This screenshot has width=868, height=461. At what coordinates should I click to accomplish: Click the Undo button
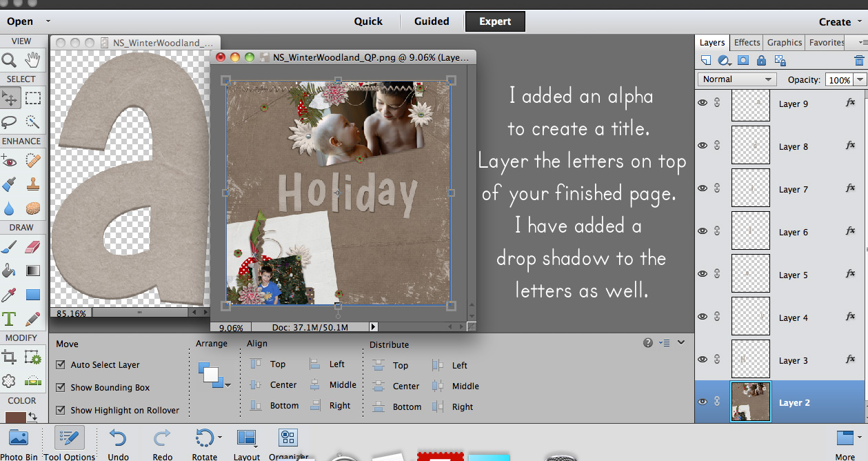tap(118, 441)
